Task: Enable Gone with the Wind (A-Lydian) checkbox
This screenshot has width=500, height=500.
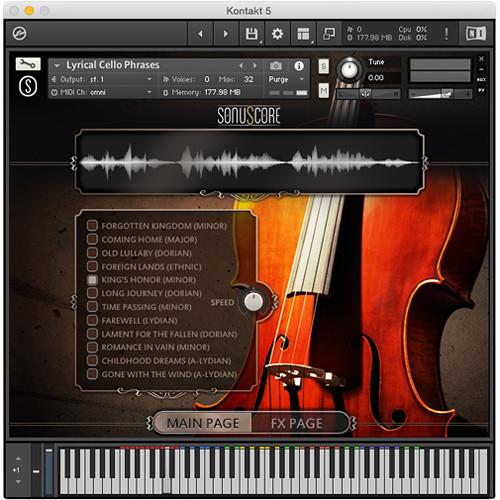Action: [92, 374]
